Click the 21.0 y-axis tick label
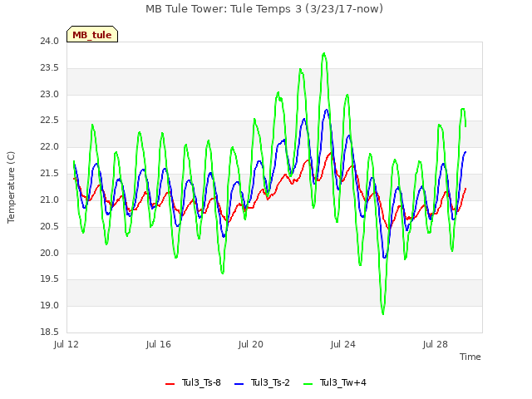 pos(50,199)
